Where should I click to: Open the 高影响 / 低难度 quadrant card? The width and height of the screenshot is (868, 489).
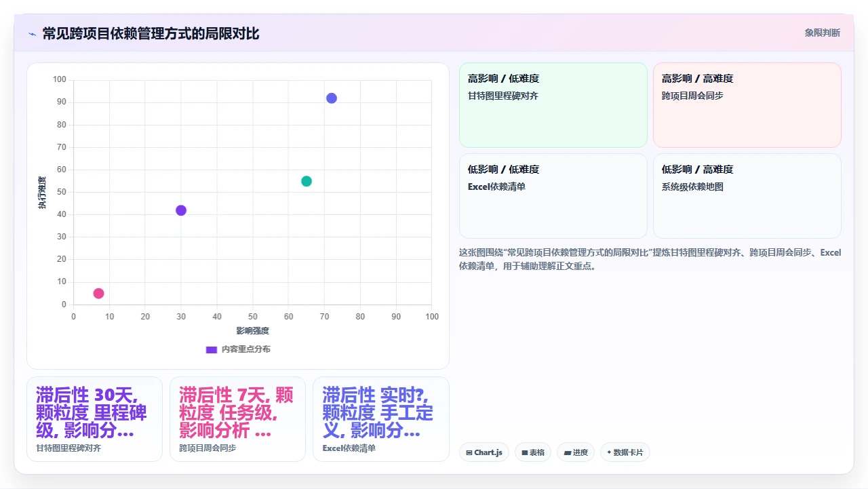coord(553,105)
